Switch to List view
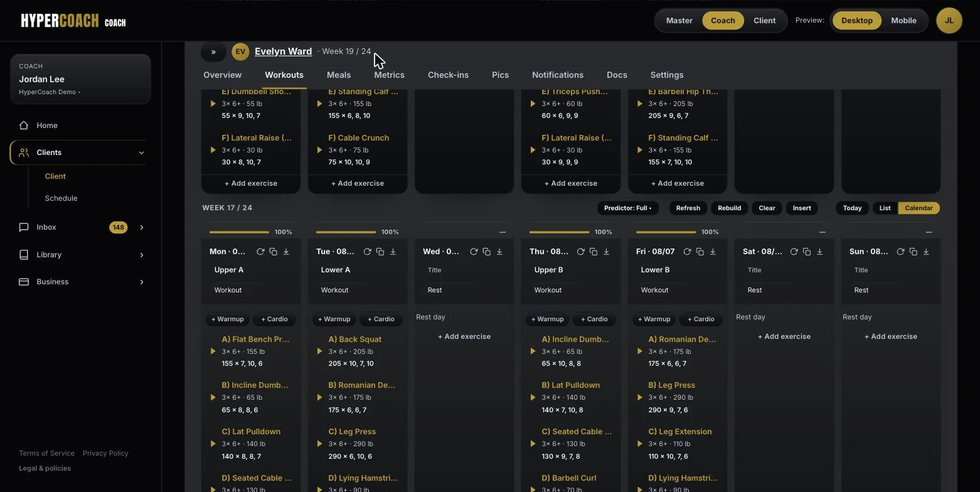Viewport: 980px width, 492px height. coord(885,208)
